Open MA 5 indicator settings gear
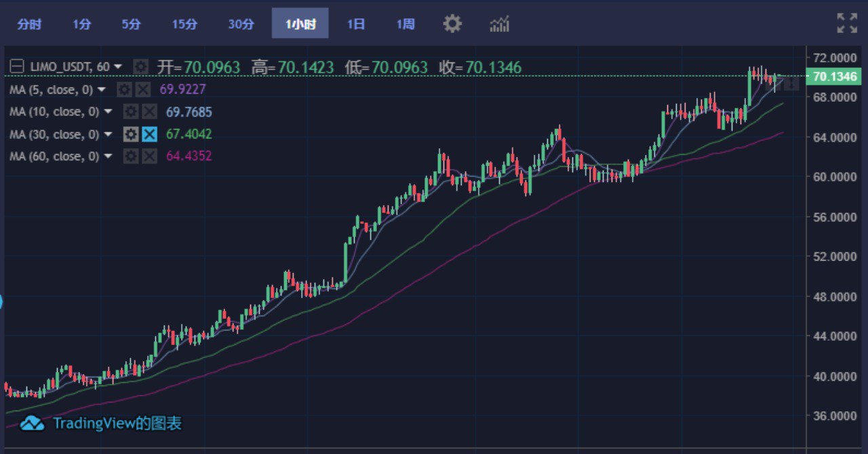Viewport: 868px width, 454px height. point(124,90)
